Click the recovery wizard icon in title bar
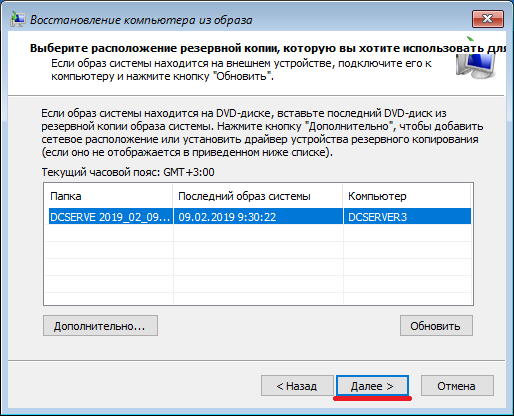Image resolution: width=514 pixels, height=416 pixels. click(17, 20)
